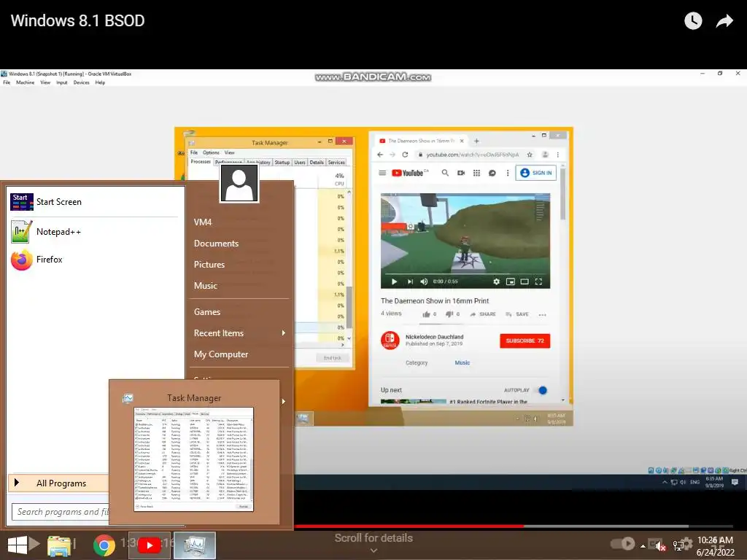Open Google Chrome from the taskbar
The width and height of the screenshot is (747, 560).
[104, 545]
